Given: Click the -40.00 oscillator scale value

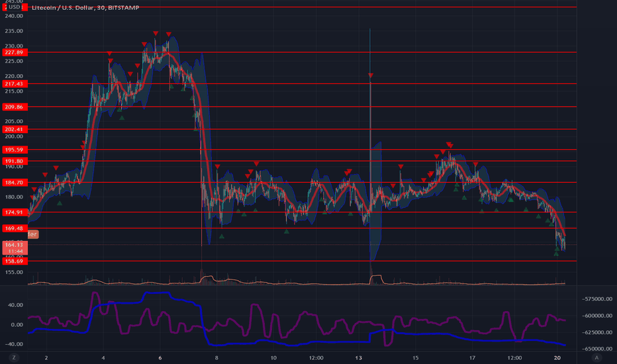Looking at the screenshot, I should pos(15,344).
